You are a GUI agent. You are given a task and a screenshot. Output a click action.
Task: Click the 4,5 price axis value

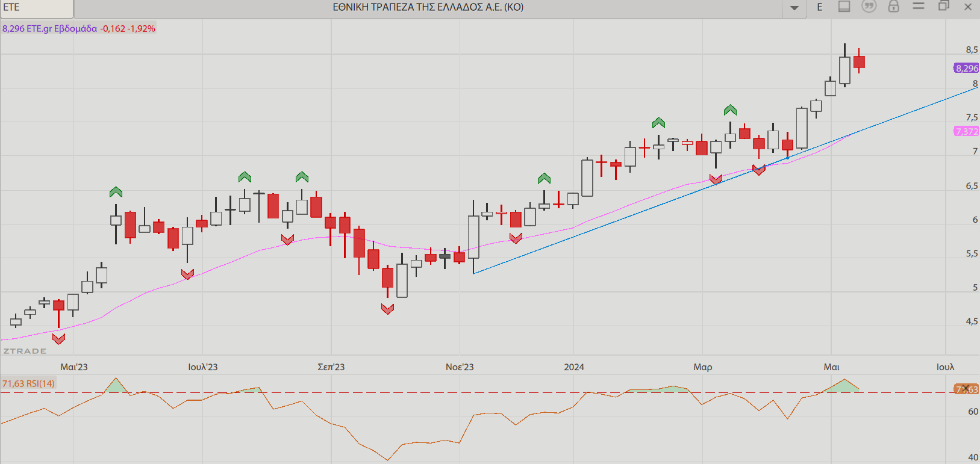(x=972, y=321)
